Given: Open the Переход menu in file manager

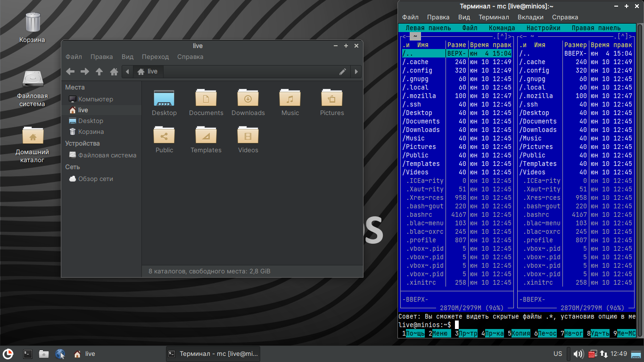Looking at the screenshot, I should click(x=155, y=57).
